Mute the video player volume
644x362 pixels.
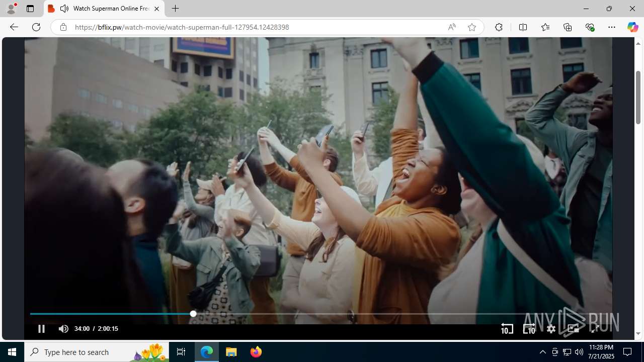[63, 329]
